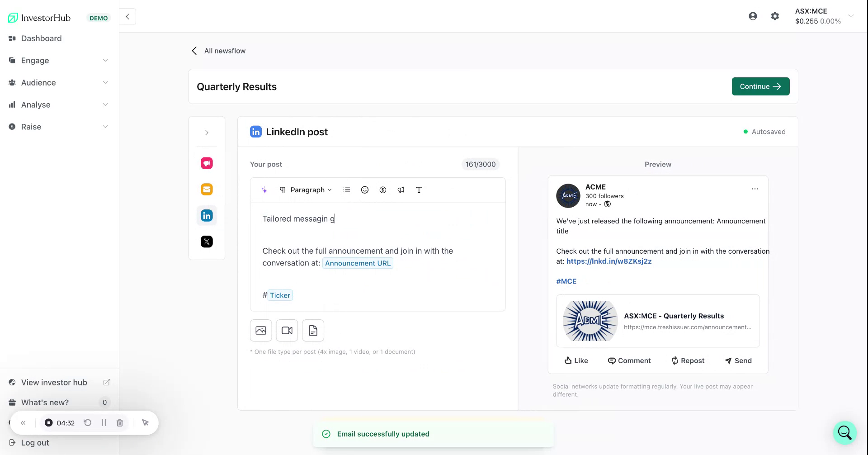Attach a video to the post
This screenshot has width=868, height=455.
pyautogui.click(x=287, y=331)
